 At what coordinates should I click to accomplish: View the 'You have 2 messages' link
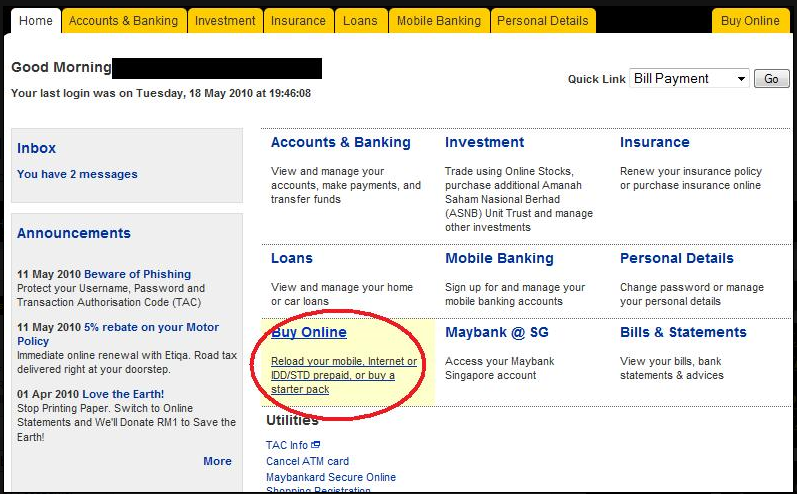click(77, 174)
